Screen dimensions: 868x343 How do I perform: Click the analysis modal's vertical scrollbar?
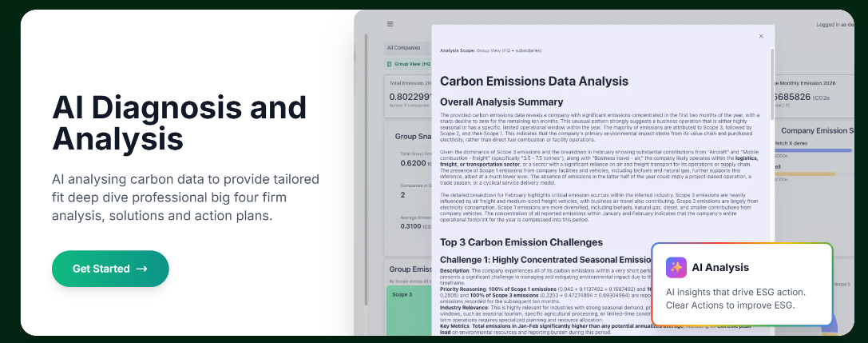click(772, 84)
